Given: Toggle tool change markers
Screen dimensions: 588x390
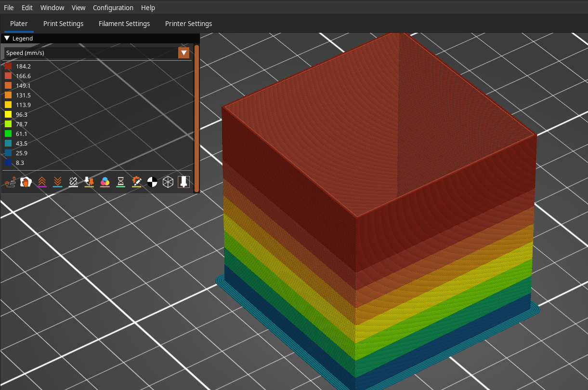Looking at the screenshot, I should pos(89,182).
